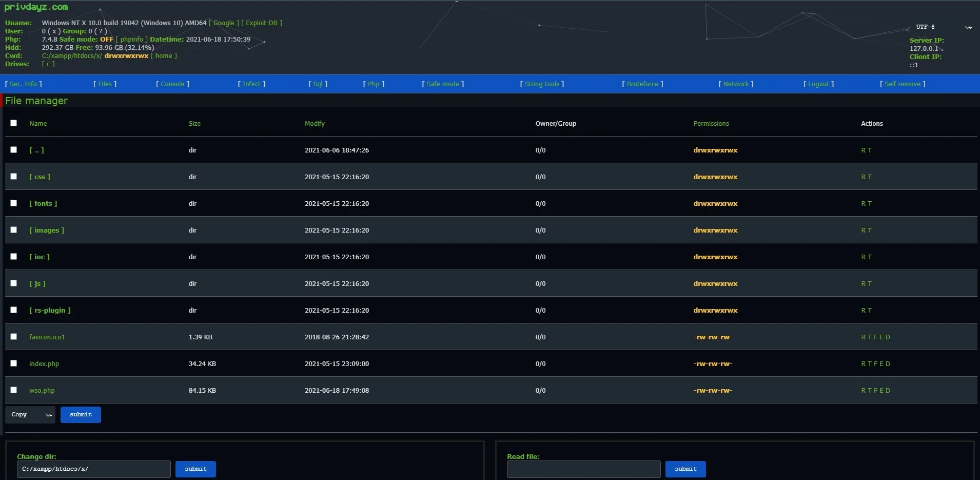Check the box beside the css folder

click(x=14, y=177)
